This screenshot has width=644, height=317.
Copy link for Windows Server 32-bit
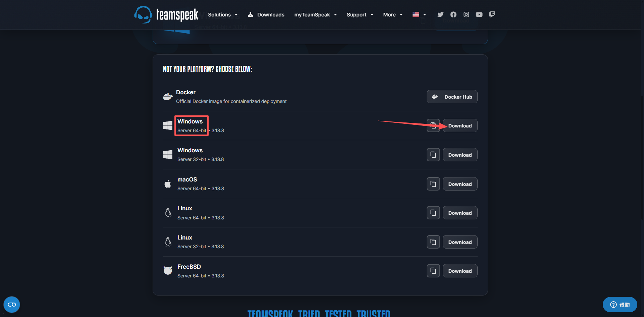(433, 155)
